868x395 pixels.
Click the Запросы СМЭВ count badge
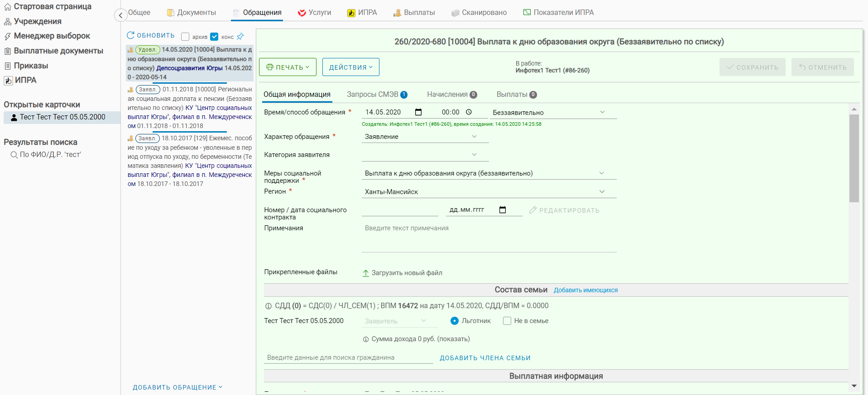click(404, 95)
